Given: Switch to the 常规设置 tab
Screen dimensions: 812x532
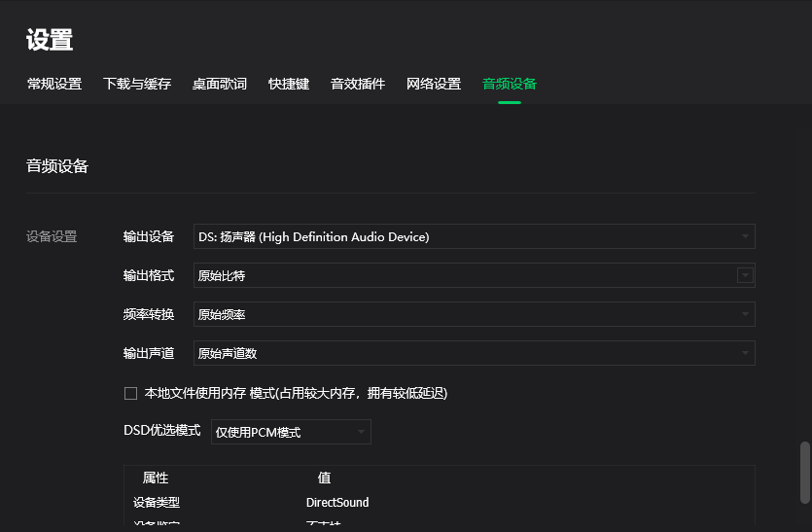Looking at the screenshot, I should 54,84.
